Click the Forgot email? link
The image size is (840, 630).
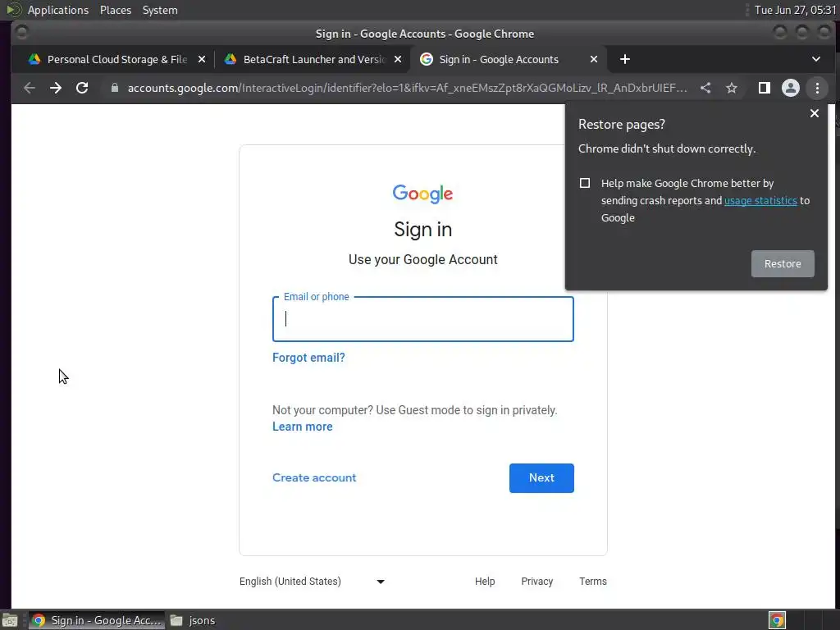[308, 358]
